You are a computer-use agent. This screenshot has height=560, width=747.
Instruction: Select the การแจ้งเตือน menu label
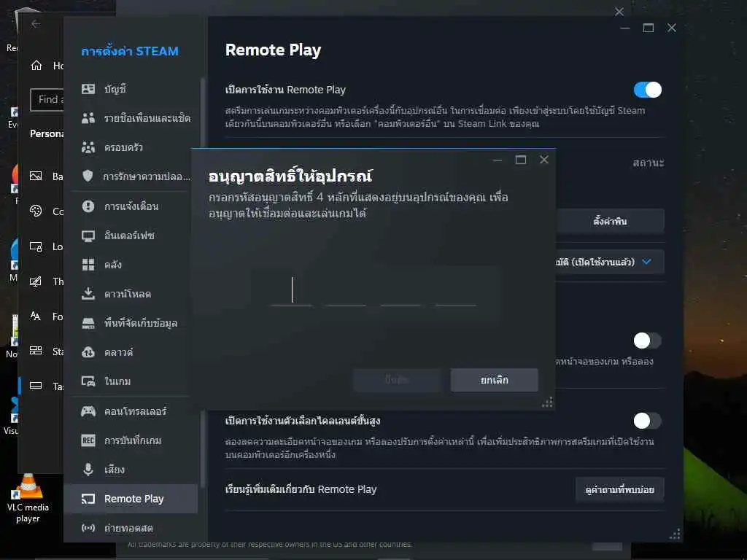(x=131, y=206)
